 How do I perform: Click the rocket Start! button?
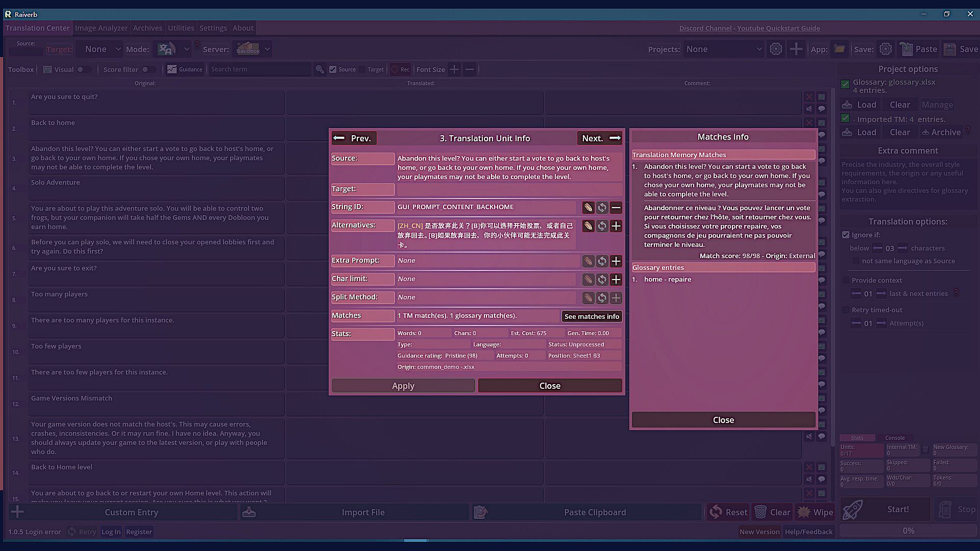(886, 509)
